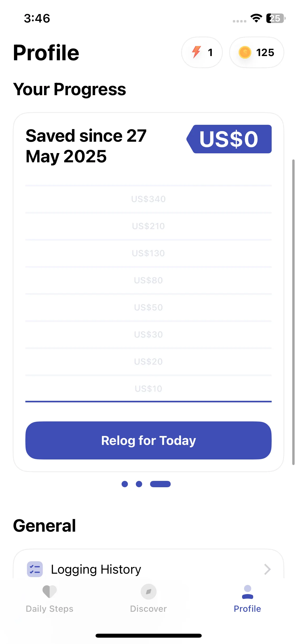Viewport: 297px width, 644px height.
Task: Tap the Profile person icon
Action: 247,592
